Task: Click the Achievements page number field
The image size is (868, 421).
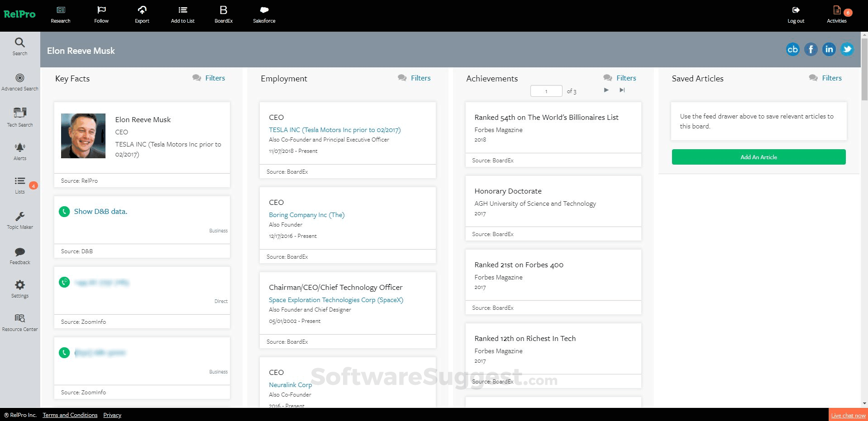Action: pos(546,91)
